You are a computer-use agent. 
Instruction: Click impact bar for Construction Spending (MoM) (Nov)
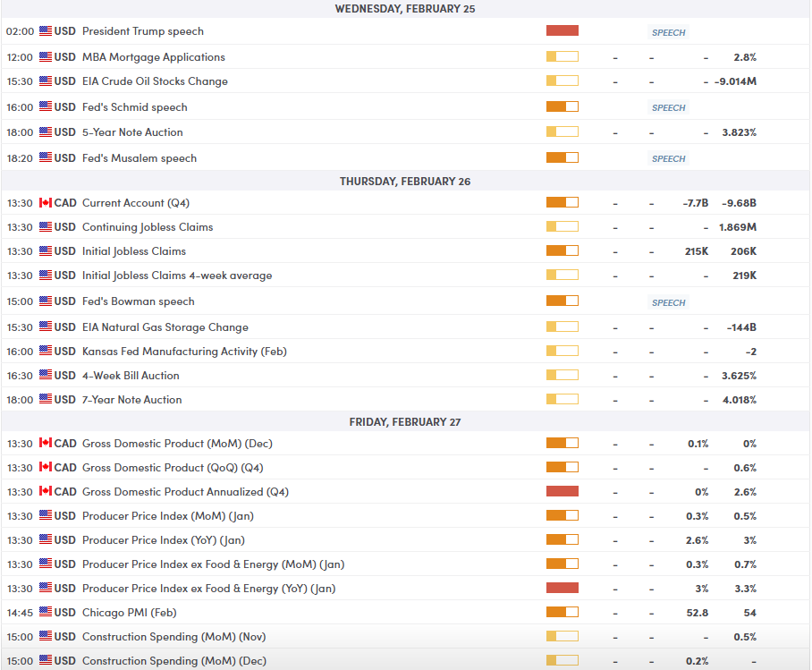click(x=562, y=636)
